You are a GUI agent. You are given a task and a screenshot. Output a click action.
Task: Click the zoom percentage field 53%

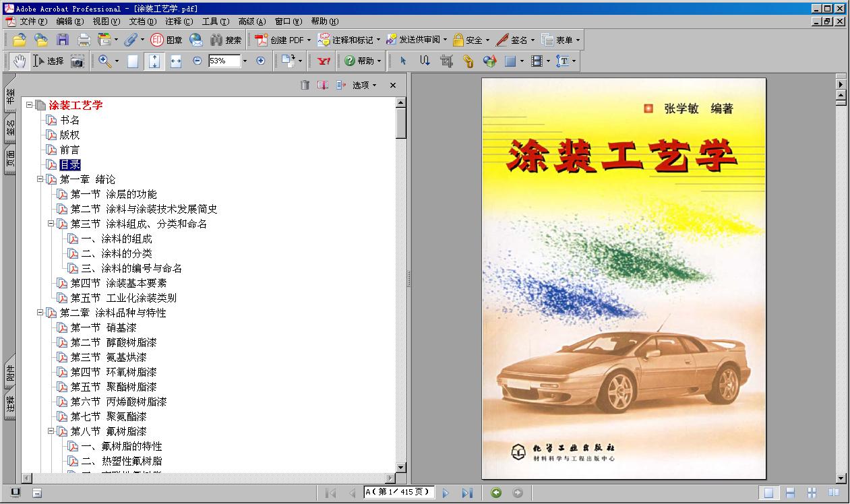click(224, 61)
